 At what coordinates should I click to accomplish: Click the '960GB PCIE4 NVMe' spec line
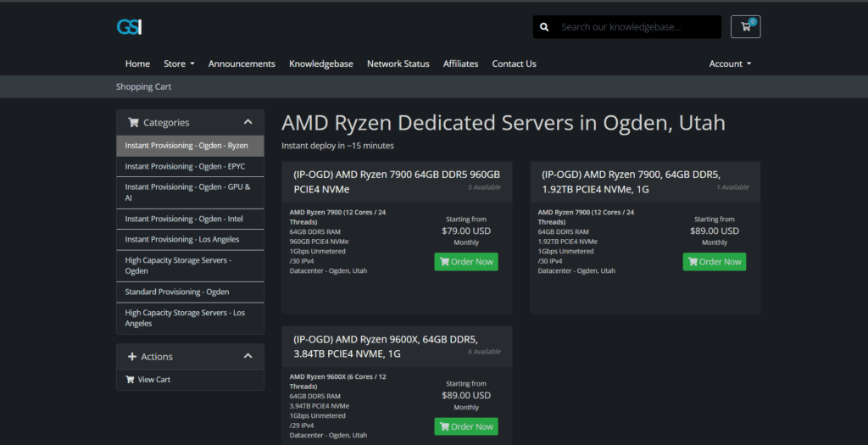[x=319, y=242]
